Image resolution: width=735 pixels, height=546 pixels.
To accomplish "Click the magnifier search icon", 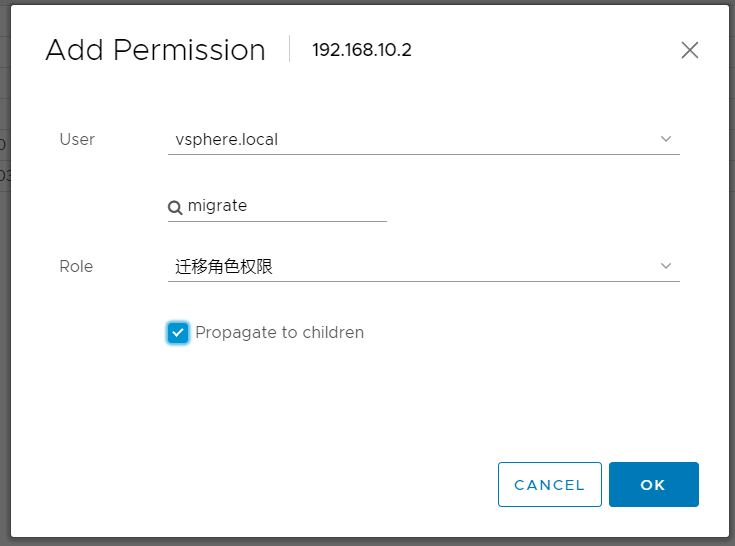I will [x=175, y=207].
